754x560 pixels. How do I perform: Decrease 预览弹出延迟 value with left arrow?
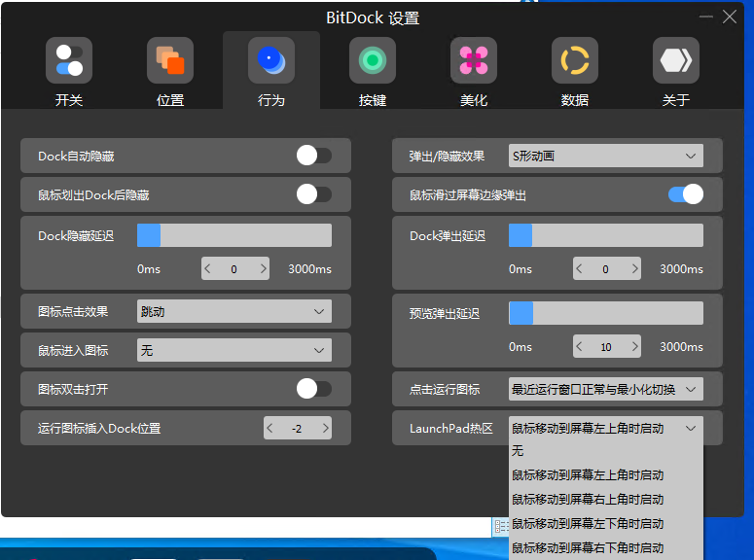[580, 346]
